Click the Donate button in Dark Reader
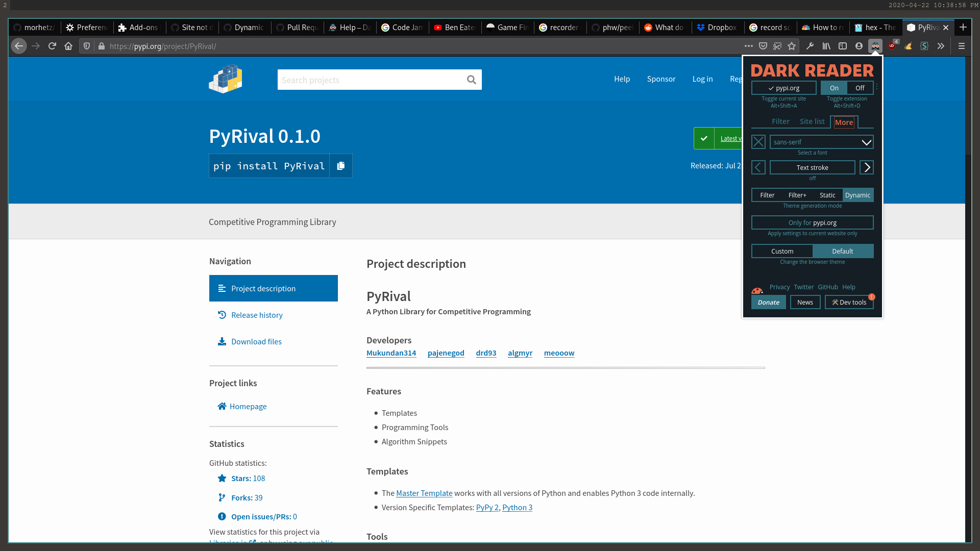Image resolution: width=980 pixels, height=551 pixels. point(769,302)
